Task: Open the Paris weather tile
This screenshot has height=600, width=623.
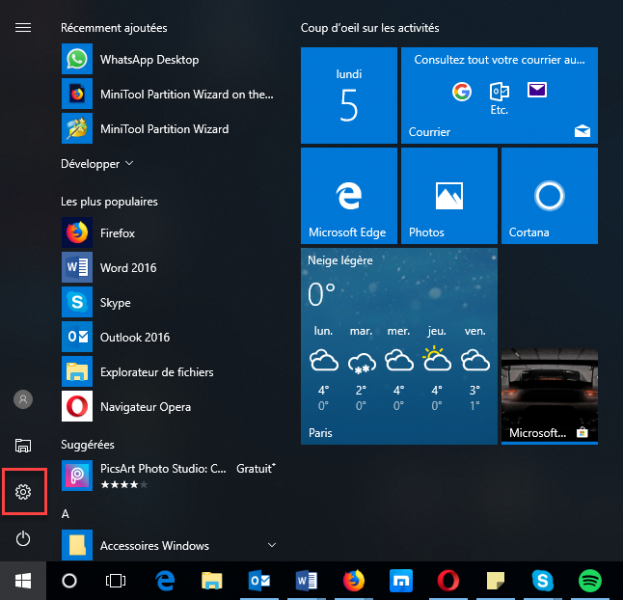Action: pos(399,346)
